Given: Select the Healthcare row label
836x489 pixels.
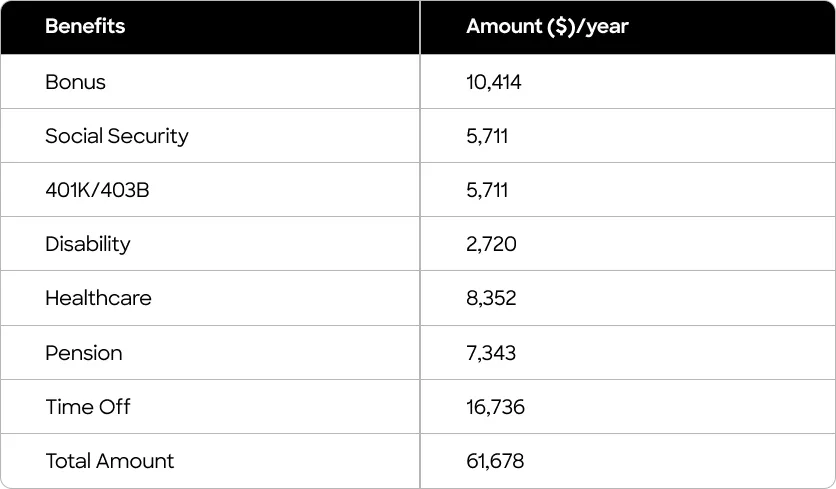Looking at the screenshot, I should click(x=98, y=298).
